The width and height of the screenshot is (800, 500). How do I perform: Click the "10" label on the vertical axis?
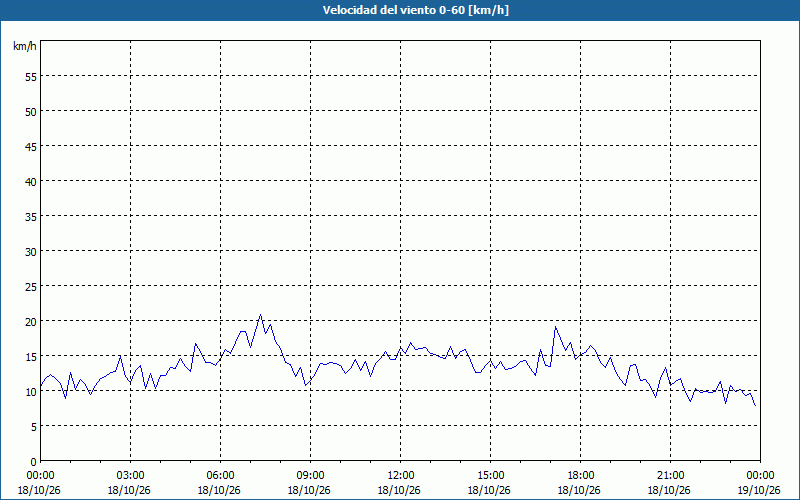tap(31, 392)
